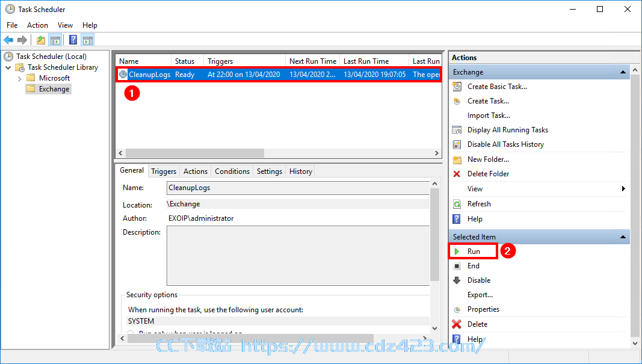Click the empty Description text box
Viewport: 642px width, 364px height.
(298, 256)
